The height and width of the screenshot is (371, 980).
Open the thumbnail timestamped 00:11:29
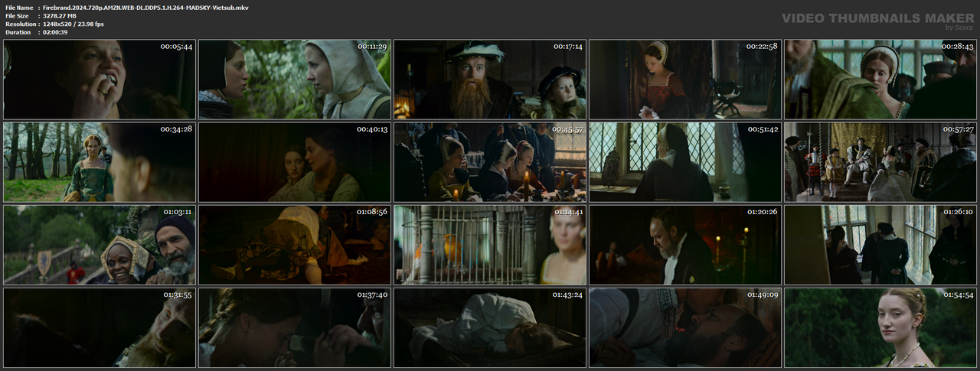pos(295,80)
